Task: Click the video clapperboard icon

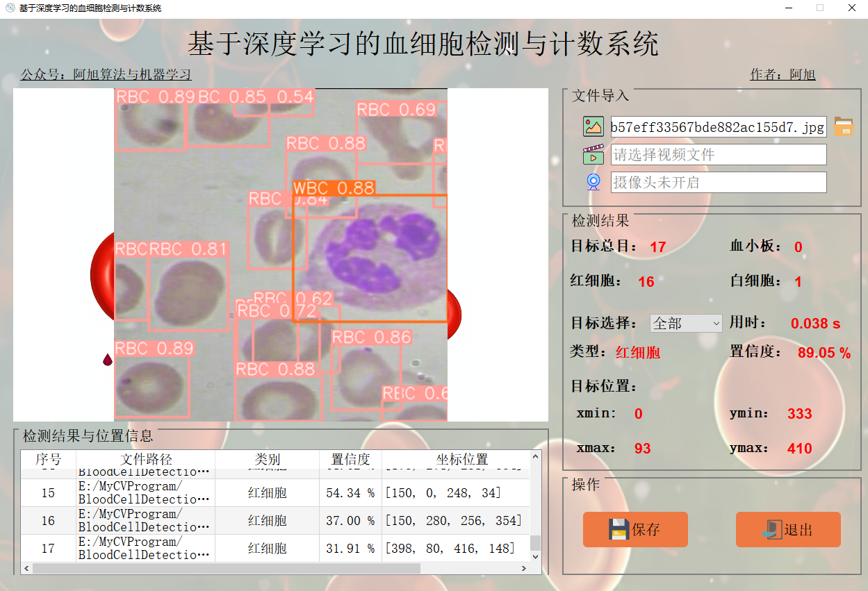Action: (593, 154)
